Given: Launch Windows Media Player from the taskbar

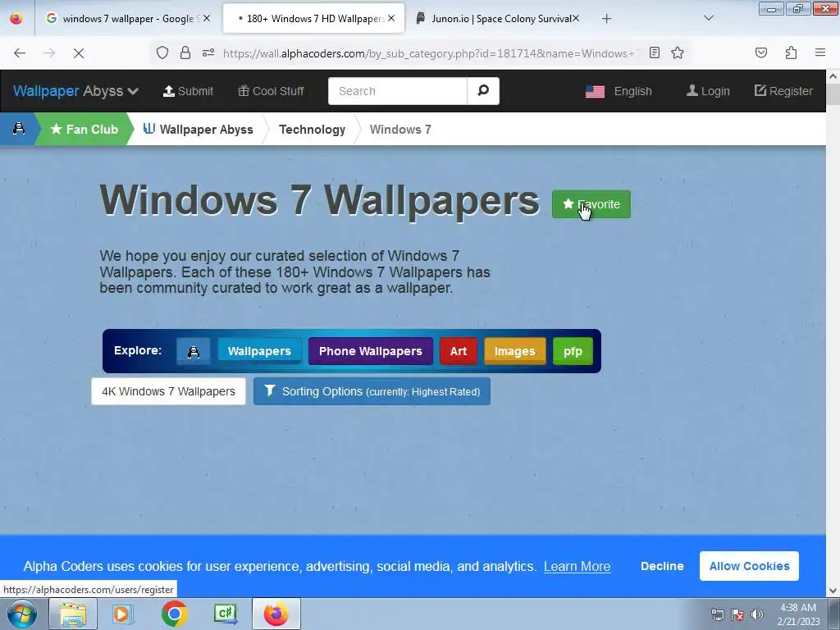Looking at the screenshot, I should click(123, 614).
